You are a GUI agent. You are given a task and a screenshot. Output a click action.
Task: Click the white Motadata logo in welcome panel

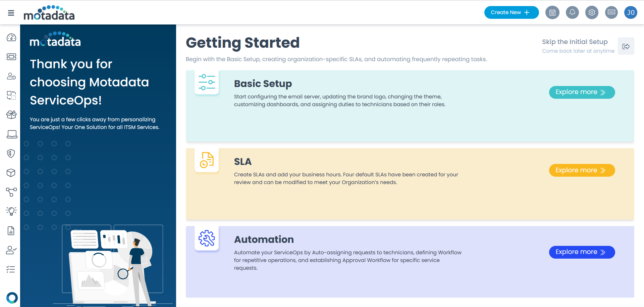[55, 40]
